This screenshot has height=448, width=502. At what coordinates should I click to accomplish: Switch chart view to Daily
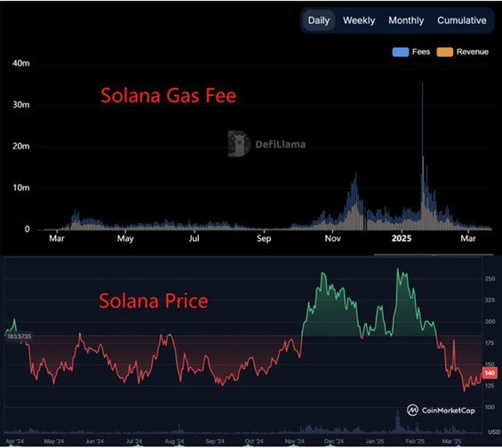[x=319, y=20]
